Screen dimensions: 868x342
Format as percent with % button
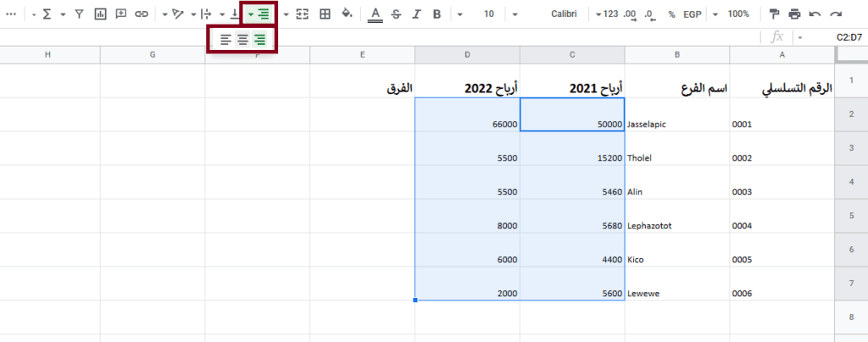pyautogui.click(x=671, y=14)
